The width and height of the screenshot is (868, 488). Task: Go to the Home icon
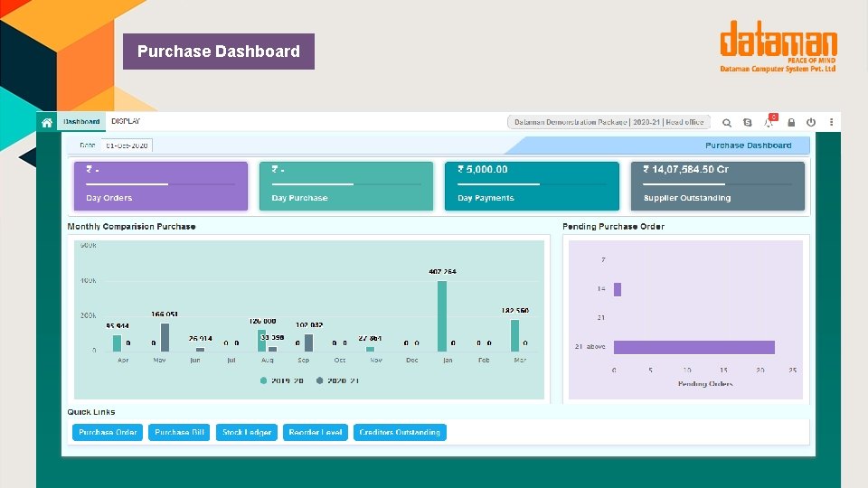point(47,122)
